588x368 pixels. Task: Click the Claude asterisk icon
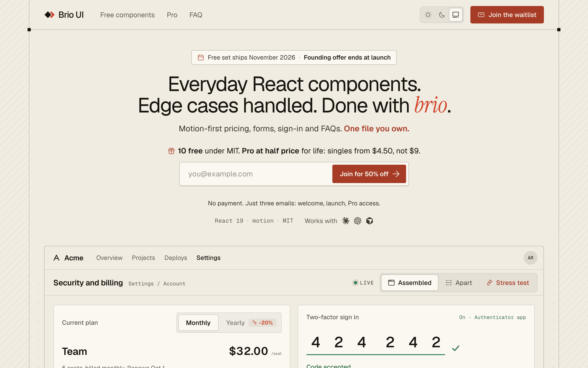[x=346, y=221]
